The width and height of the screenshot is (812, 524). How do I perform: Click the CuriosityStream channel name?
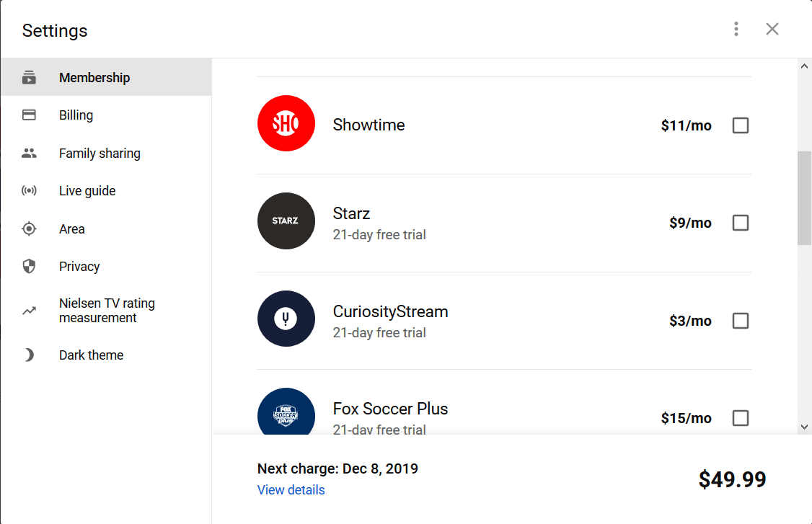pyautogui.click(x=390, y=311)
